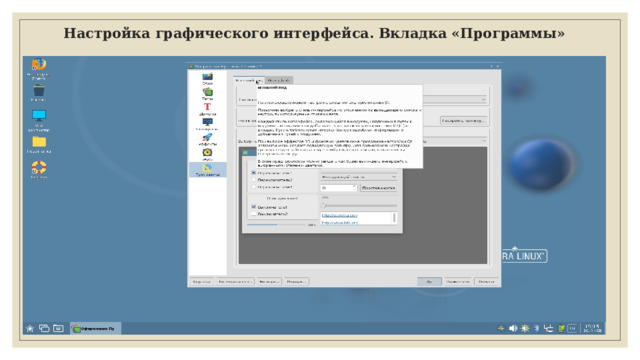Click the show desktop icon in taskbar

(58, 328)
